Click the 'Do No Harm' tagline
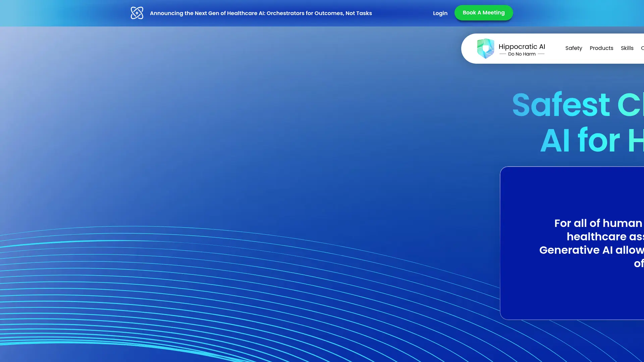Viewport: 644px width, 362px height. pos(522,54)
